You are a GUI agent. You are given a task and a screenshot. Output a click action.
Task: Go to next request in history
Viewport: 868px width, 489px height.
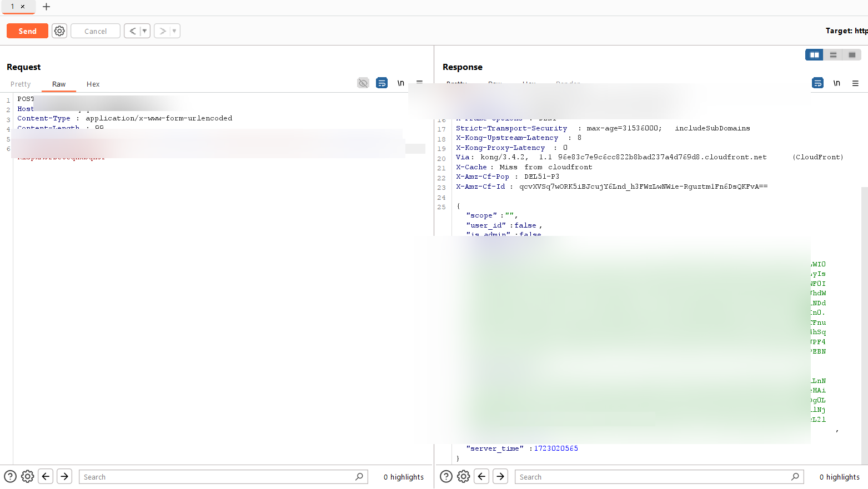tap(162, 31)
